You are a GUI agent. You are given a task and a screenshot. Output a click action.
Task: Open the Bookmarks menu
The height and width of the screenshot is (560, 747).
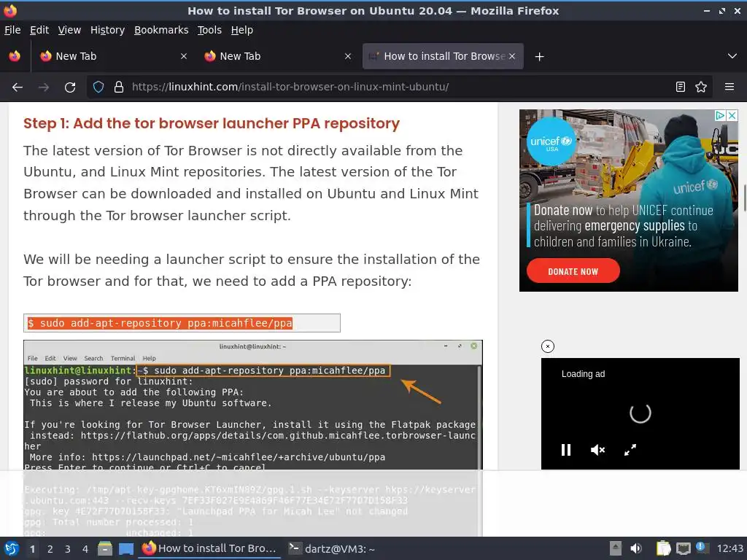161,30
